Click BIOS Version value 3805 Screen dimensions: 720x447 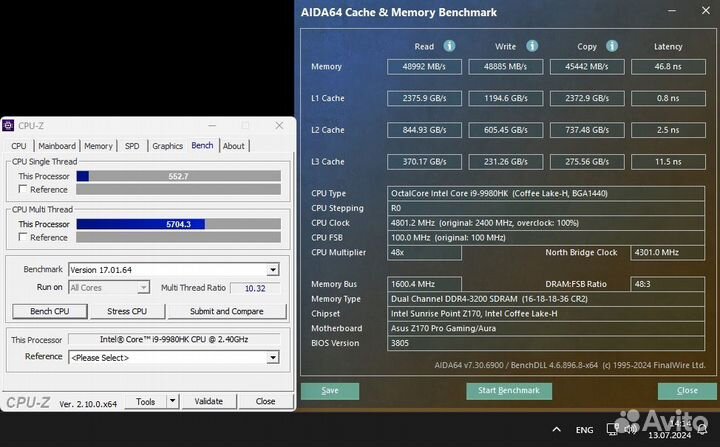(x=546, y=343)
